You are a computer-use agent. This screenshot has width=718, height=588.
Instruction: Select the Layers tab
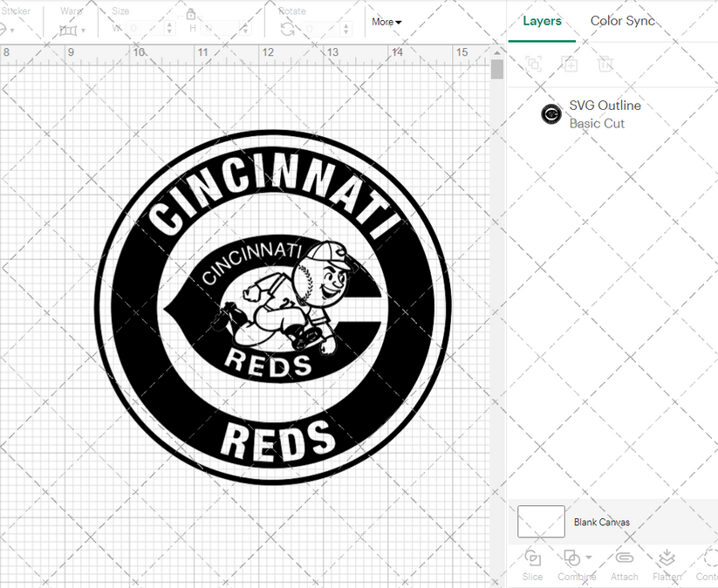tap(542, 21)
